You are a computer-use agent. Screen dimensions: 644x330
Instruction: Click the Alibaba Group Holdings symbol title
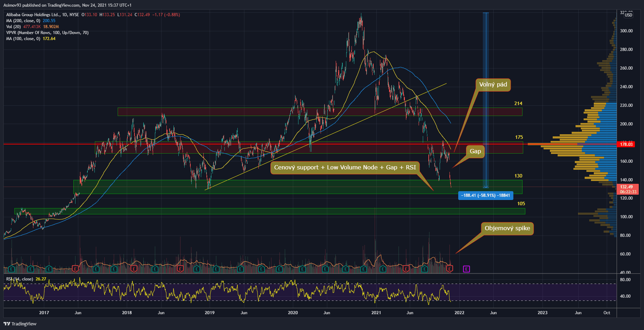click(42, 15)
